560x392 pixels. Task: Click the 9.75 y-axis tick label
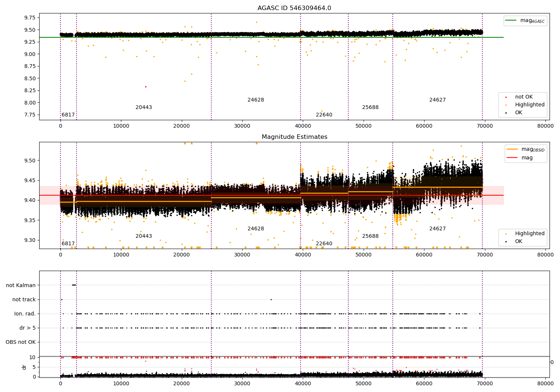tap(29, 18)
